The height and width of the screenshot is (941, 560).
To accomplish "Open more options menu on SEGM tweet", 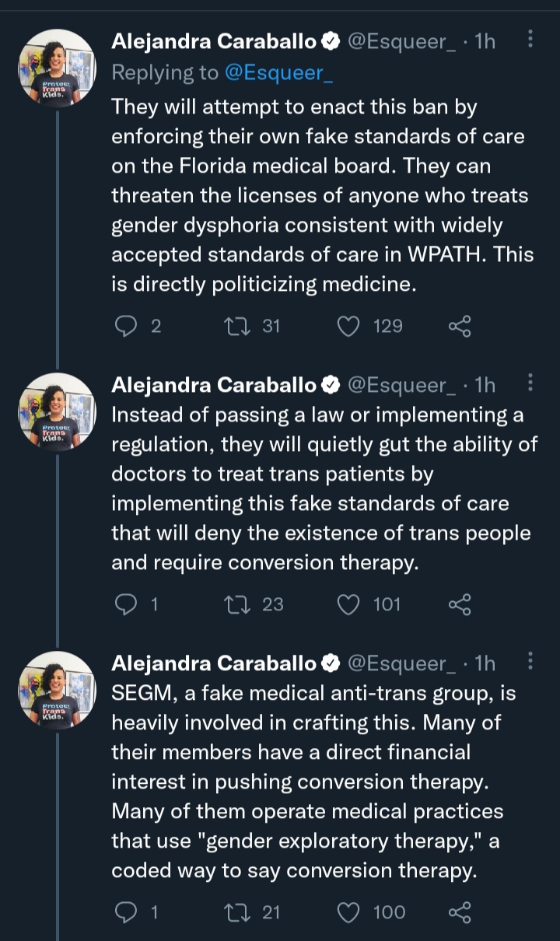I will [530, 662].
